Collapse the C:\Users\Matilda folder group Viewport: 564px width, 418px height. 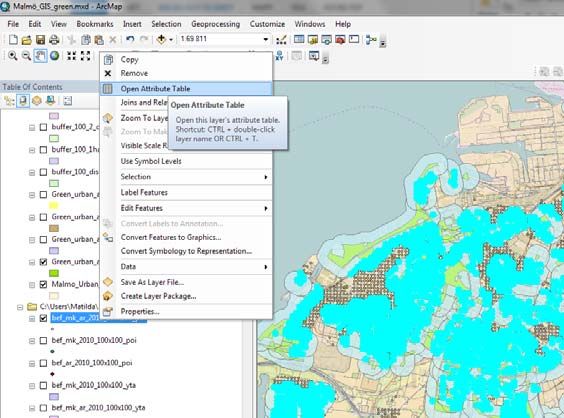[x=20, y=307]
